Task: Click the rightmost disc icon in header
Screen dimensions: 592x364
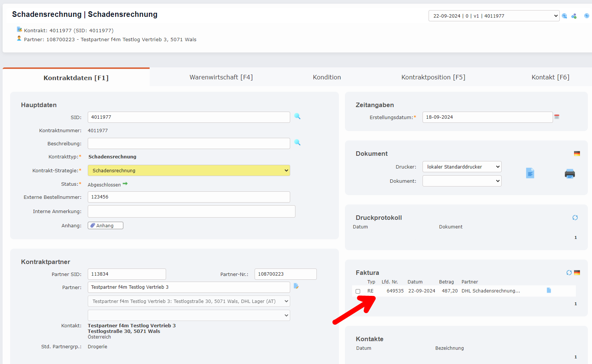Action: tap(587, 16)
